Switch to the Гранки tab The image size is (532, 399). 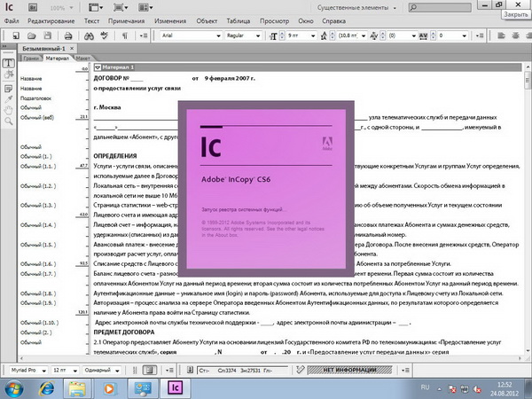31,57
